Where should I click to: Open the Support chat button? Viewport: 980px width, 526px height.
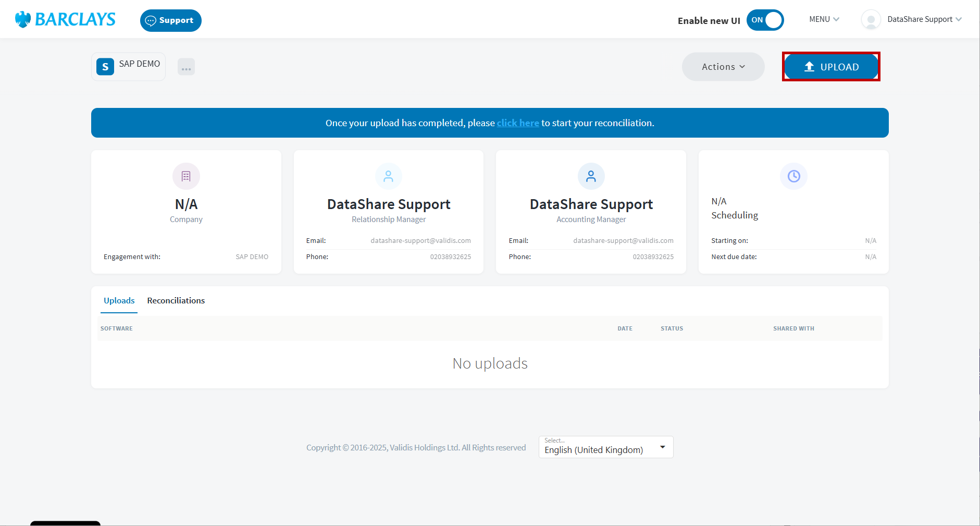[x=170, y=20]
